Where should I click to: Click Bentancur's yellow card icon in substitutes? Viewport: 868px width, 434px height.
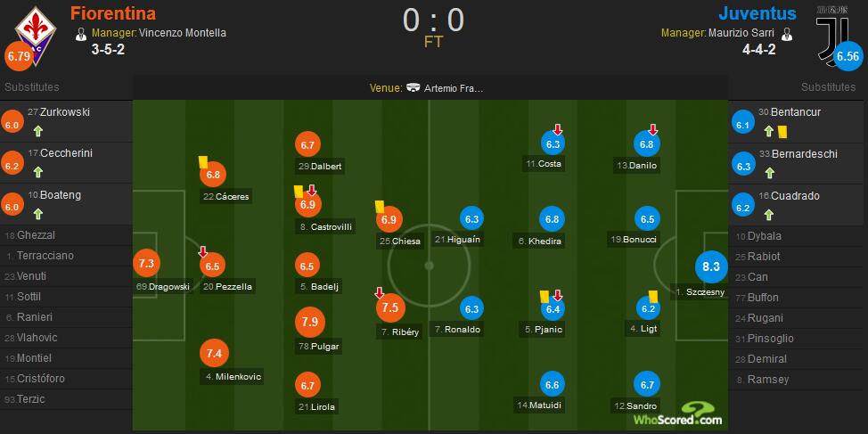tap(782, 131)
